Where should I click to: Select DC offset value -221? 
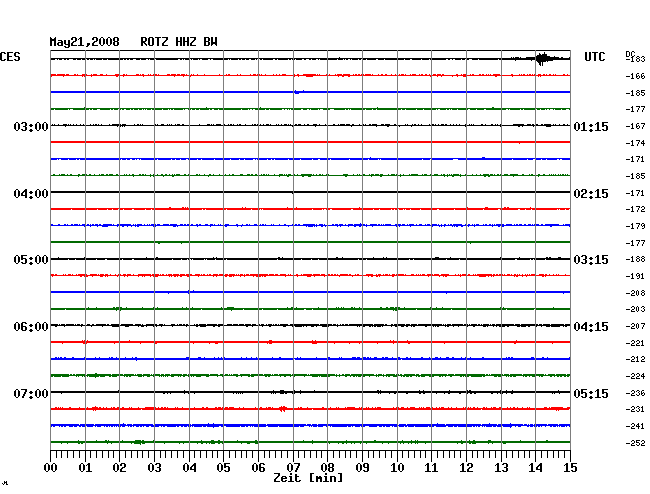pos(635,343)
